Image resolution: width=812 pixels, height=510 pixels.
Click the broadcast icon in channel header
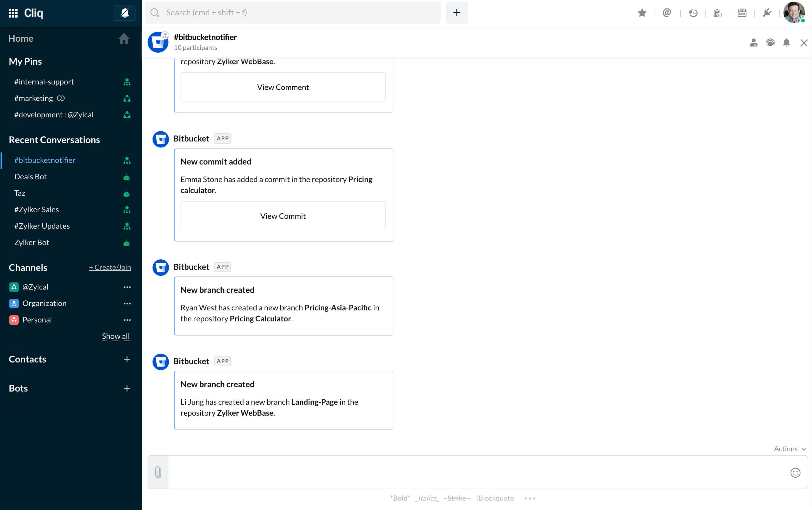click(x=770, y=43)
